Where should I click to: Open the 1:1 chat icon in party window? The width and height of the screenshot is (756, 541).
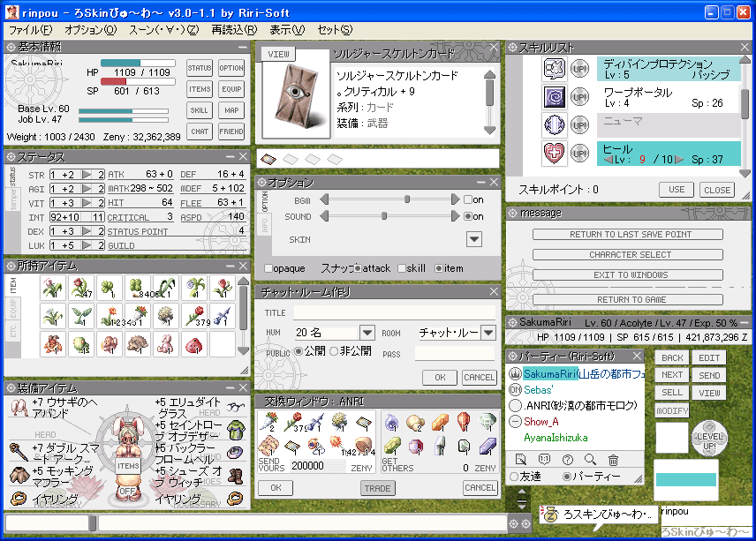coord(544,460)
